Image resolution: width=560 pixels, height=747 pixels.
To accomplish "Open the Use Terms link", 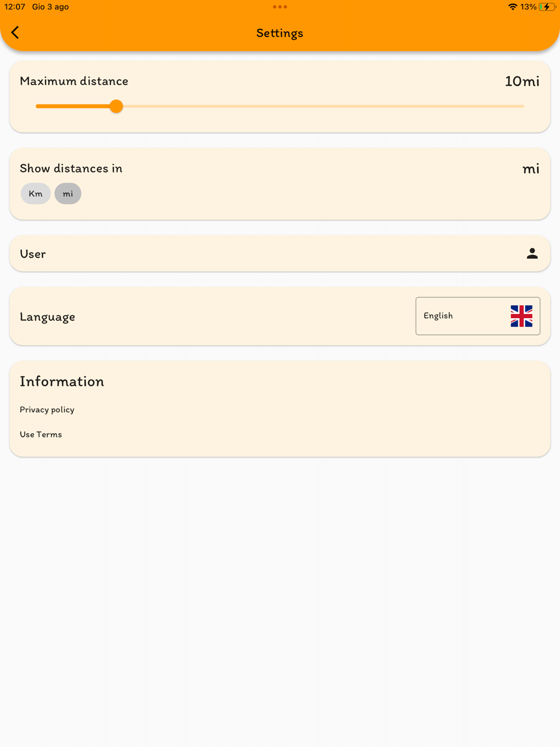I will pos(41,435).
